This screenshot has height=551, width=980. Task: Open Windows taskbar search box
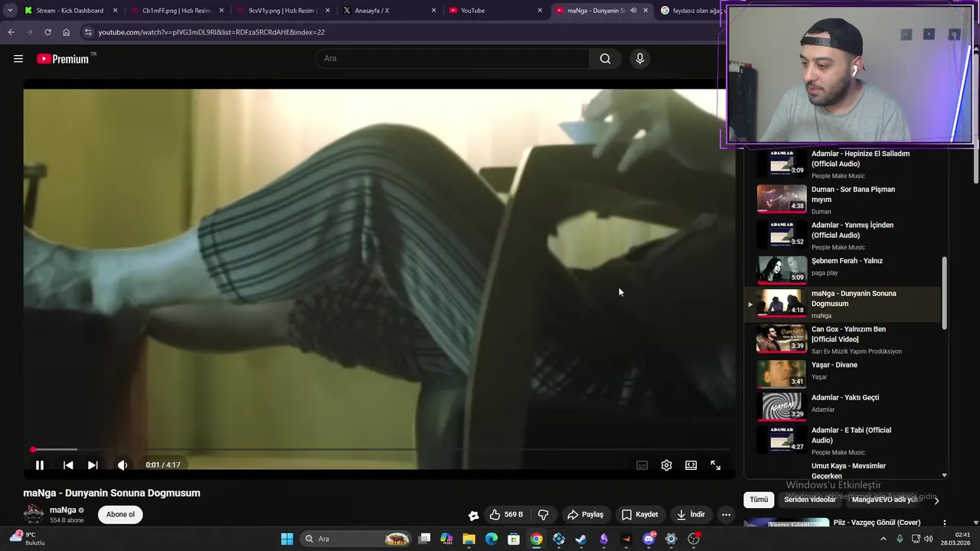click(355, 539)
